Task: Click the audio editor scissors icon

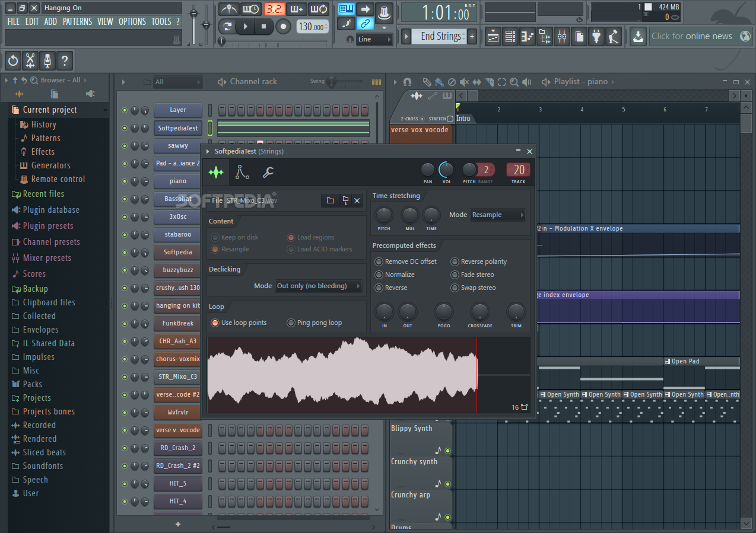Action: point(30,60)
